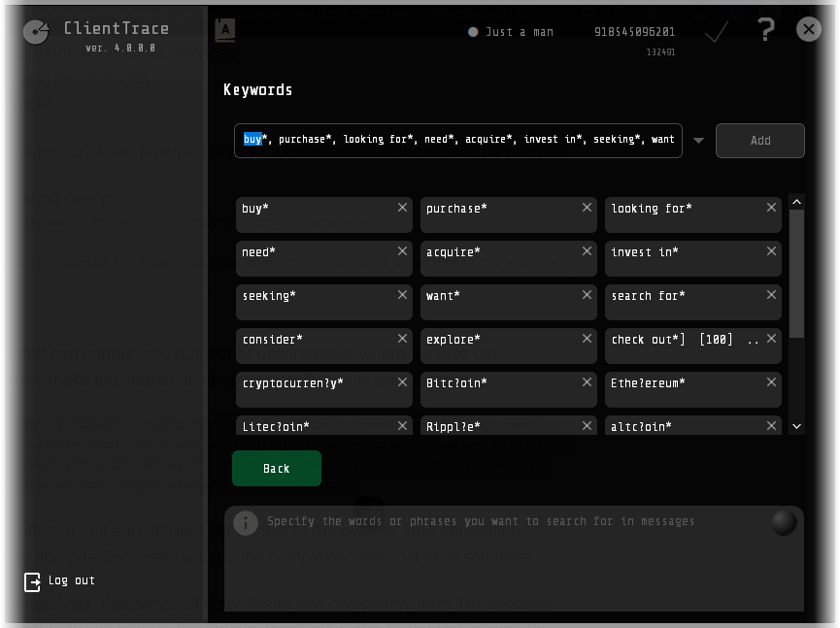
Task: Open the language translate icon
Action: [x=225, y=30]
